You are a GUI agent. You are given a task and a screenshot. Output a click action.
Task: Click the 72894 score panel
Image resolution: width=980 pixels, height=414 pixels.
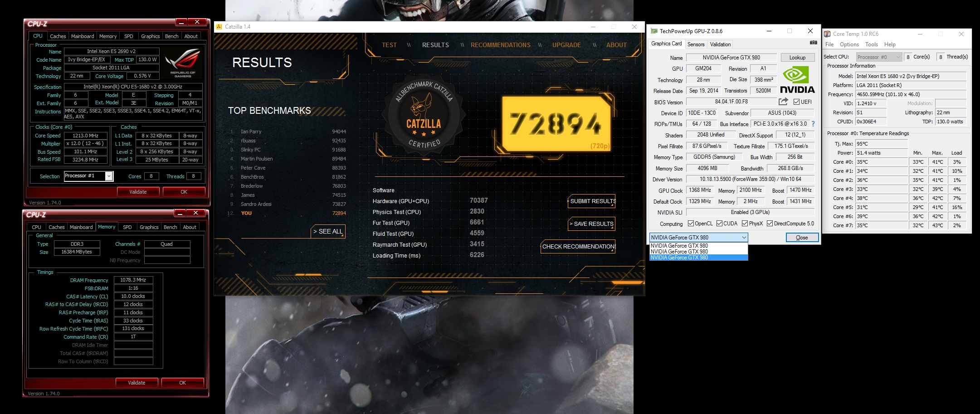pos(556,123)
